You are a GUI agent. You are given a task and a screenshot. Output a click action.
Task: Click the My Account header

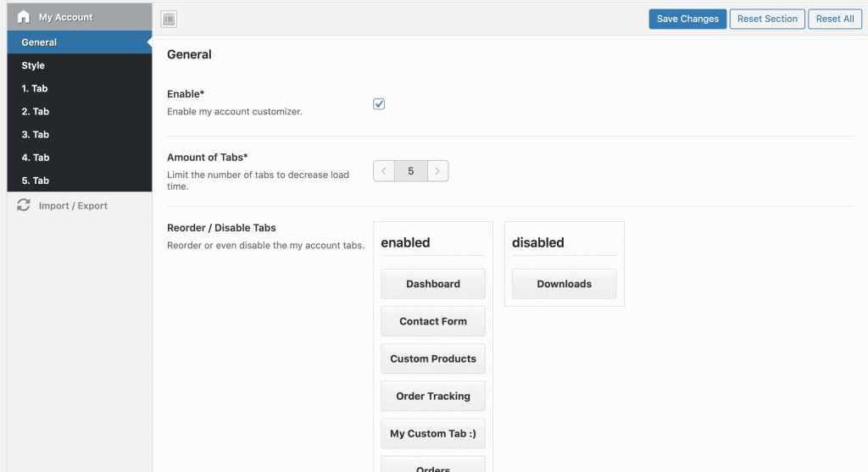point(79,17)
